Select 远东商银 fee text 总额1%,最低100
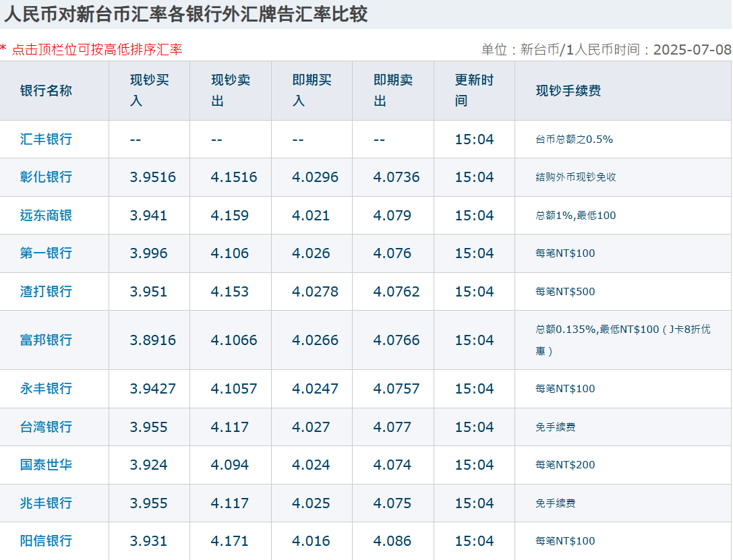Screen dimensions: 733x560 click(575, 216)
